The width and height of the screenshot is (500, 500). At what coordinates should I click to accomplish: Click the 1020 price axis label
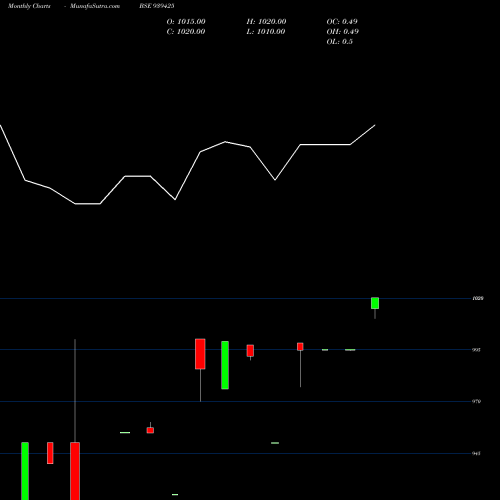point(478,298)
